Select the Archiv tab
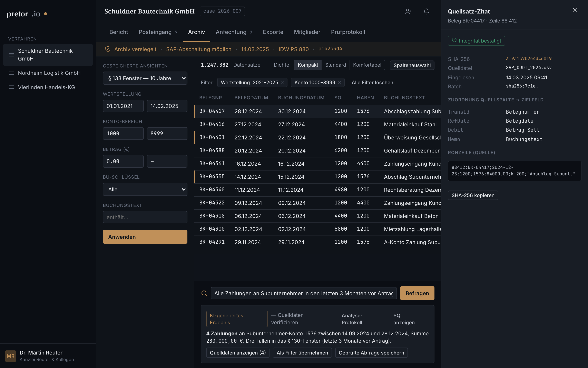The height and width of the screenshot is (368, 588). [x=196, y=32]
